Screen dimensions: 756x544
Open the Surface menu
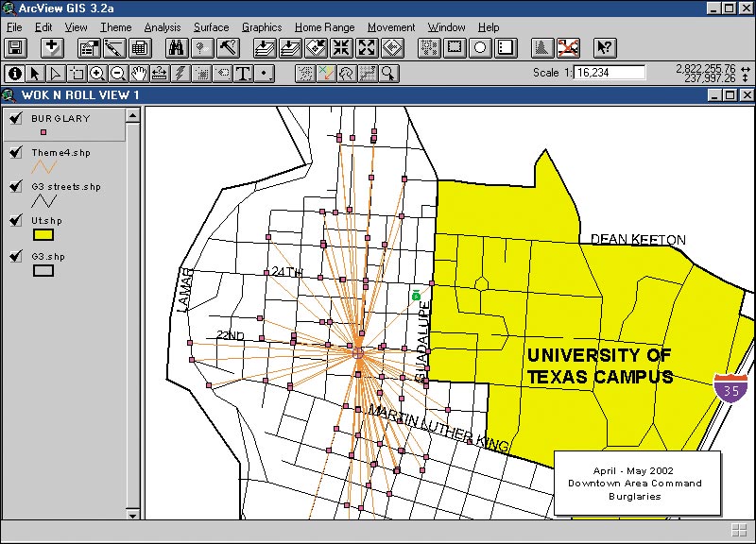pos(211,27)
